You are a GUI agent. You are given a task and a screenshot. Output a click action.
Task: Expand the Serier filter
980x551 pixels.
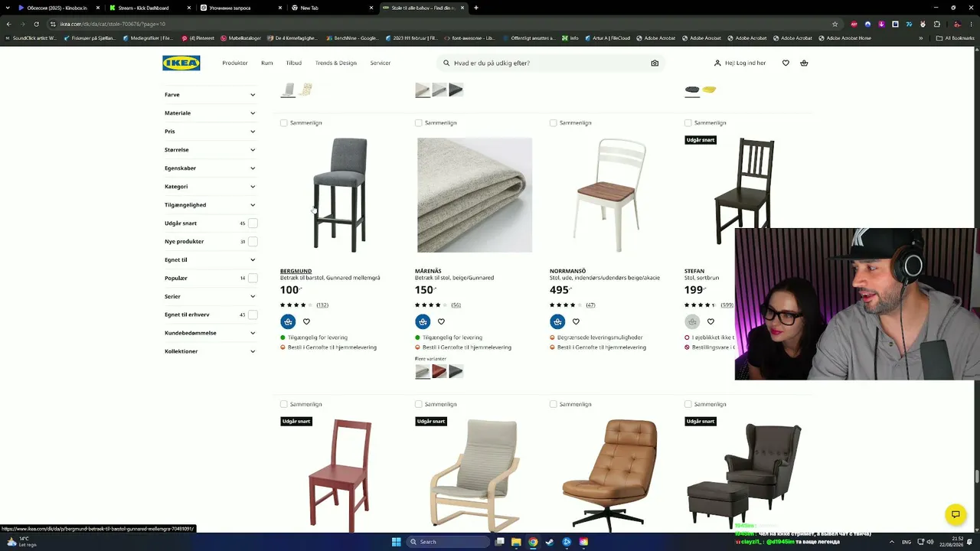click(x=211, y=297)
